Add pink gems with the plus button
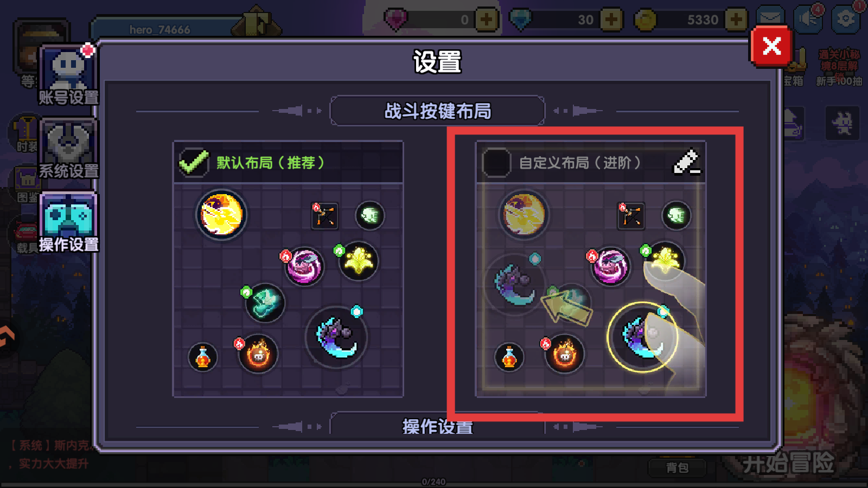 tap(487, 20)
